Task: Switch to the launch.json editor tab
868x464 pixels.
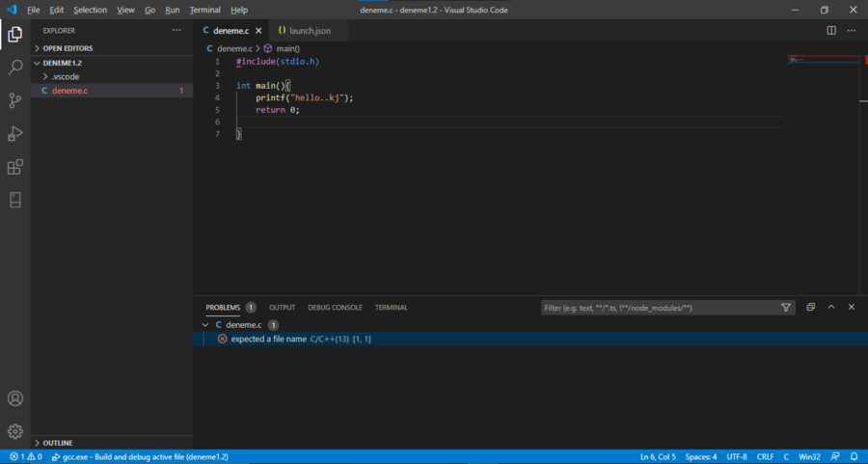Action: (x=310, y=31)
